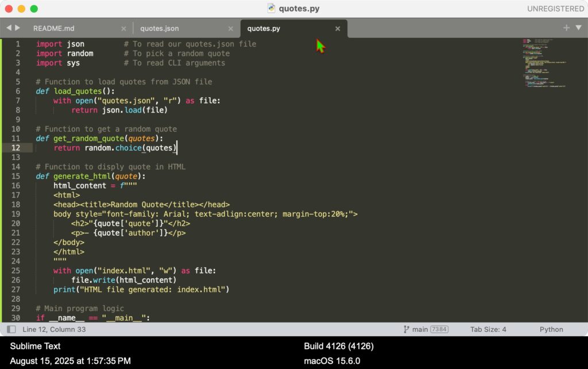Click line number 15 in the gutter
The width and height of the screenshot is (588, 369).
coord(16,176)
